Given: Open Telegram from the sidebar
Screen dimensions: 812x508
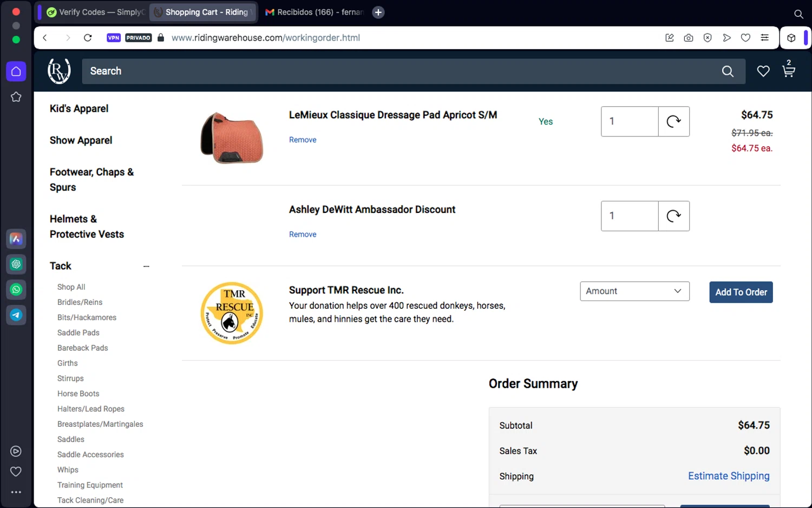Looking at the screenshot, I should (16, 315).
